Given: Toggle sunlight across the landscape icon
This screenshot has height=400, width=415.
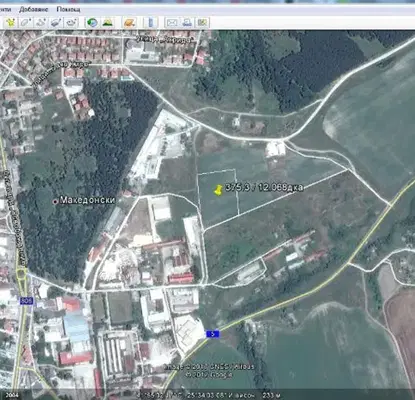Looking at the screenshot, I should click(107, 23).
